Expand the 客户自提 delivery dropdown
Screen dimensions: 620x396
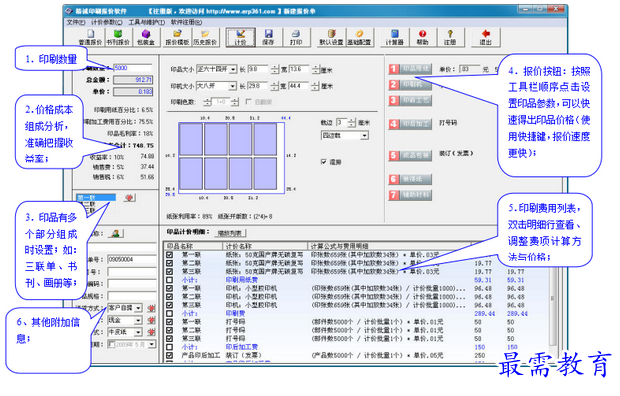(x=138, y=308)
